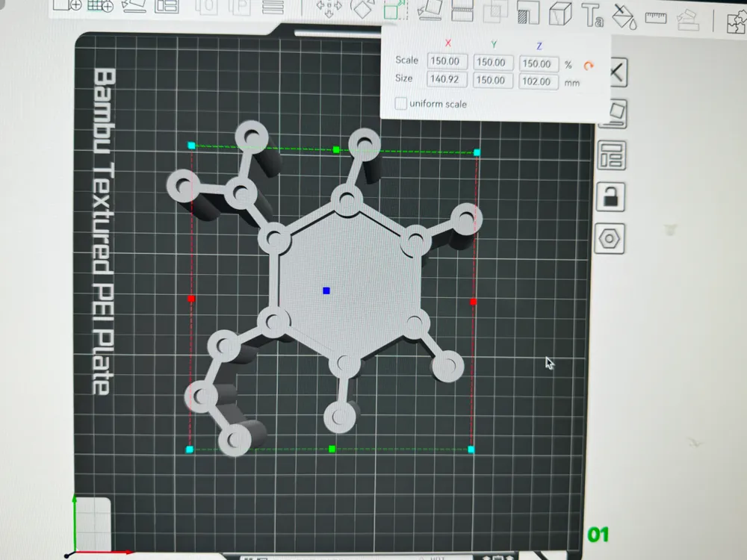
Task: Click the top green scale handle
Action: pyautogui.click(x=336, y=150)
